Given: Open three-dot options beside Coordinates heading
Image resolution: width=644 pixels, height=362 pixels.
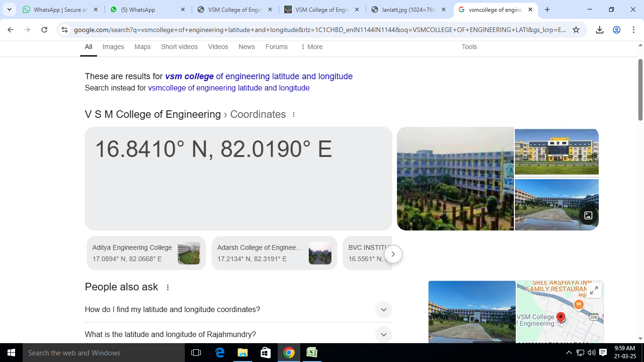Looking at the screenshot, I should tap(294, 115).
